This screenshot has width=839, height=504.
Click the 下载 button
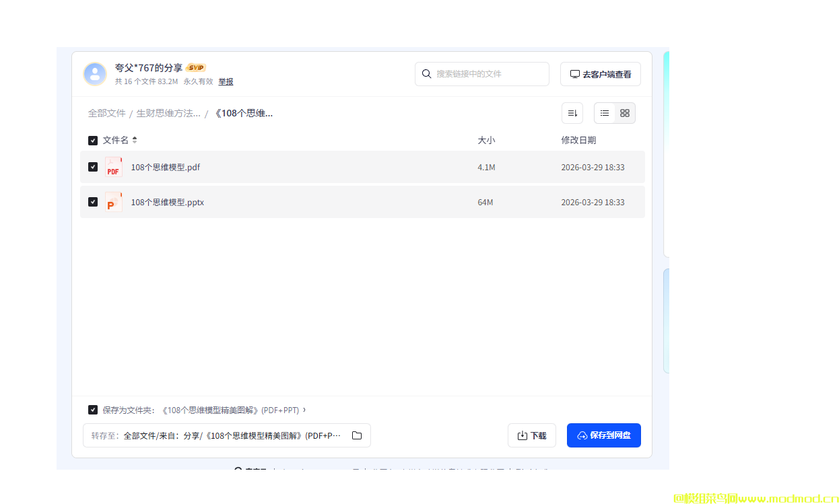[531, 435]
